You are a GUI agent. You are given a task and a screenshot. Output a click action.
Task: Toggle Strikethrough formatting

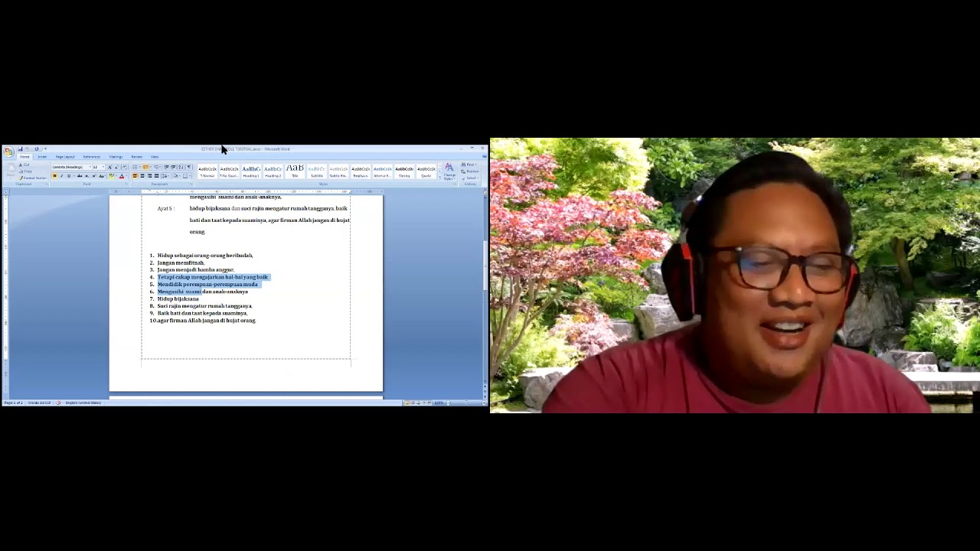tap(80, 176)
